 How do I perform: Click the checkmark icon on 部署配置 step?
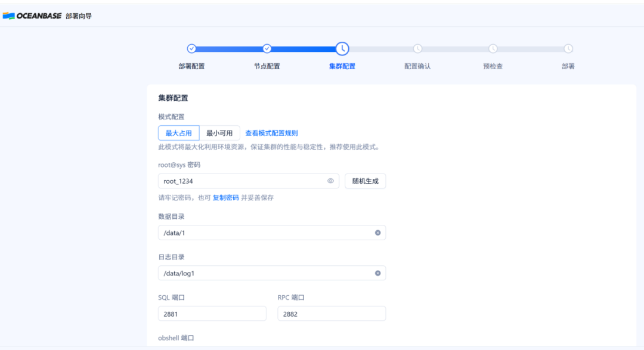(192, 49)
